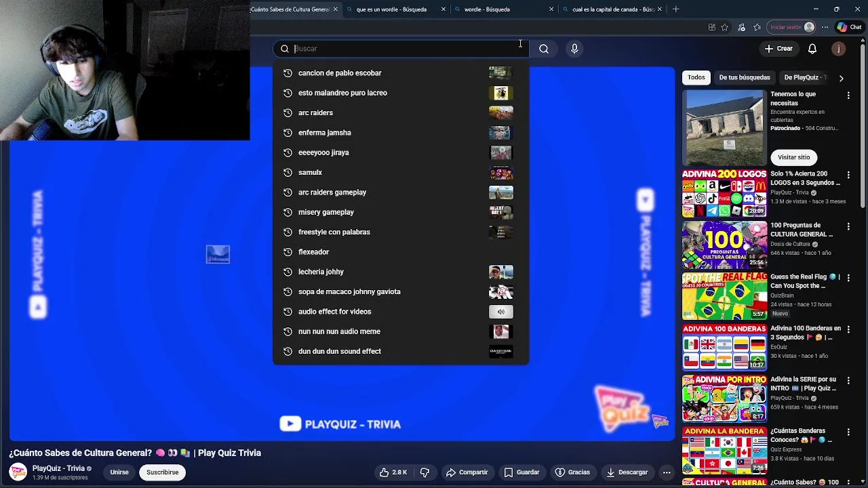Click the Suscribirse button
868x488 pixels.
[163, 472]
